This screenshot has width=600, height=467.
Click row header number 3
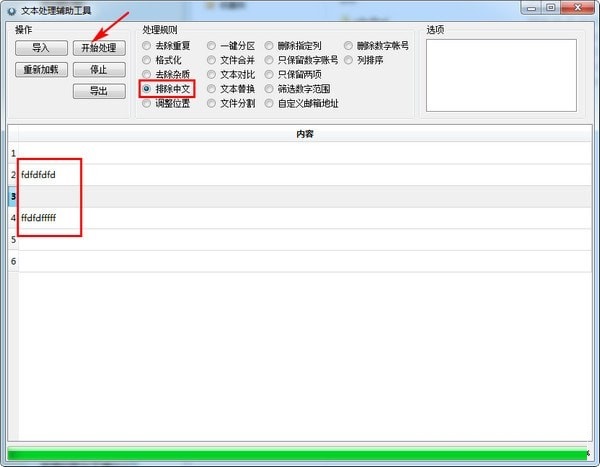coord(13,196)
